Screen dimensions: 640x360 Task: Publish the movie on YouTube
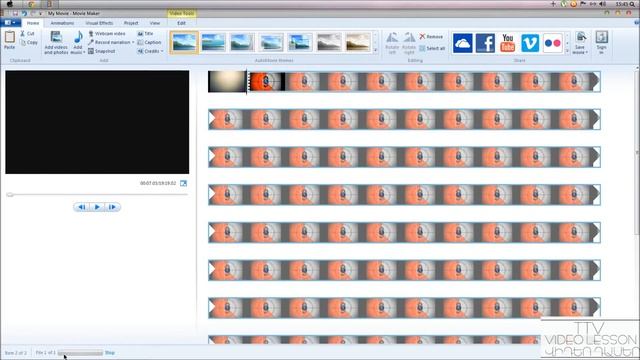pos(507,43)
